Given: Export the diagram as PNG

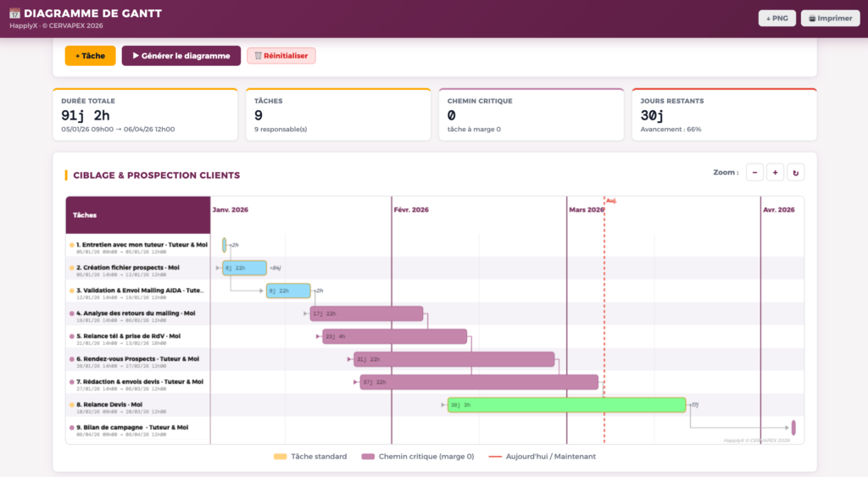Looking at the screenshot, I should tap(776, 18).
